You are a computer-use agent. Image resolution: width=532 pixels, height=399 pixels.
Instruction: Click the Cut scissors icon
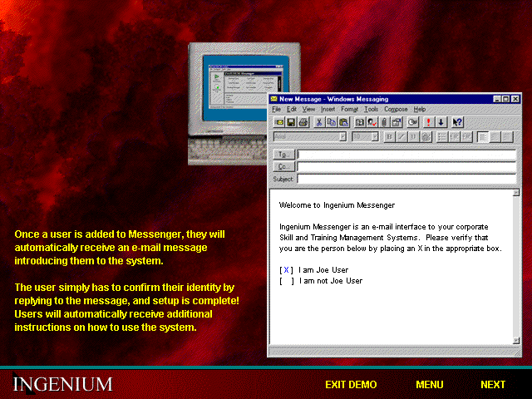[x=319, y=122]
